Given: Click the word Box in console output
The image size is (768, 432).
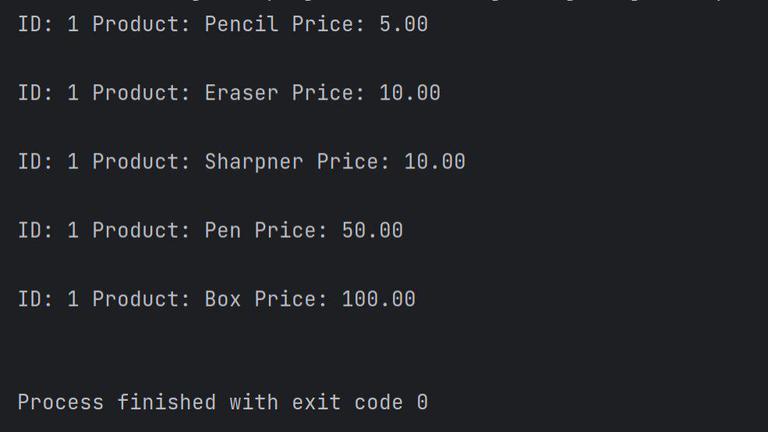Looking at the screenshot, I should pos(223,300).
